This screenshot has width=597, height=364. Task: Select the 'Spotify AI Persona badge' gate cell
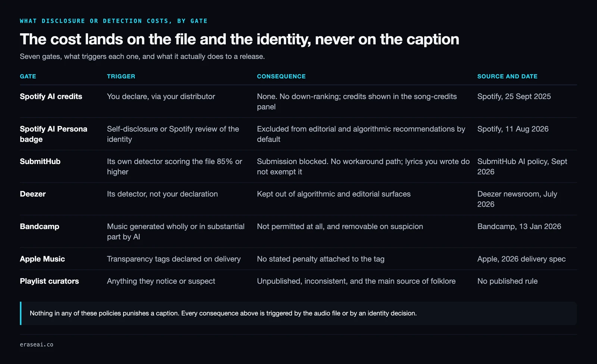click(53, 134)
